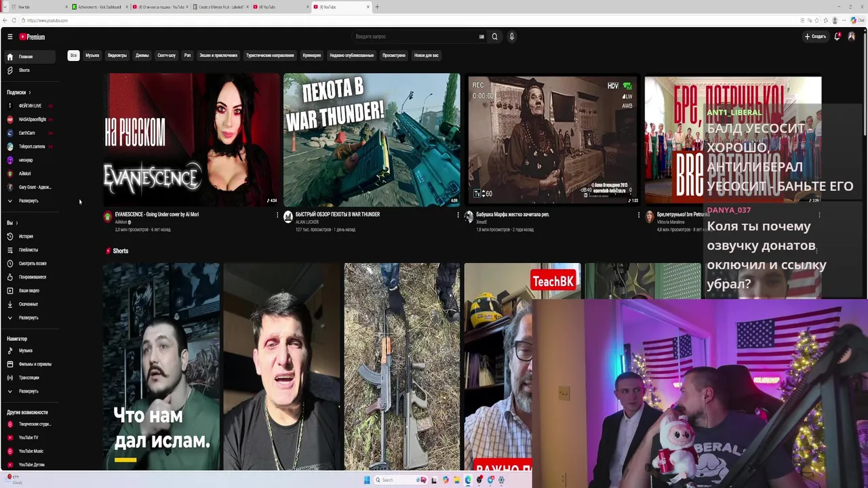Open the options menu for the Бабушка Марфа video
This screenshot has height=488, width=868.
pyautogui.click(x=638, y=215)
